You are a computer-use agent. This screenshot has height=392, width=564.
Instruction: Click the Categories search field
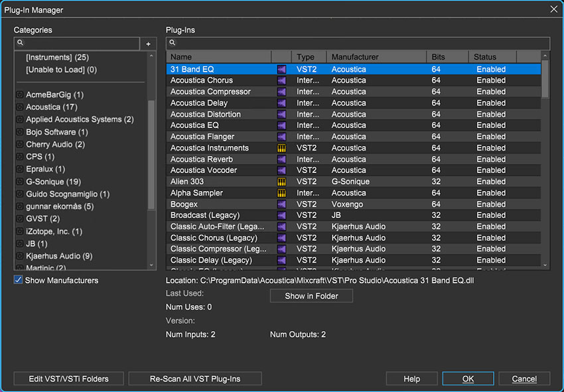tap(76, 44)
